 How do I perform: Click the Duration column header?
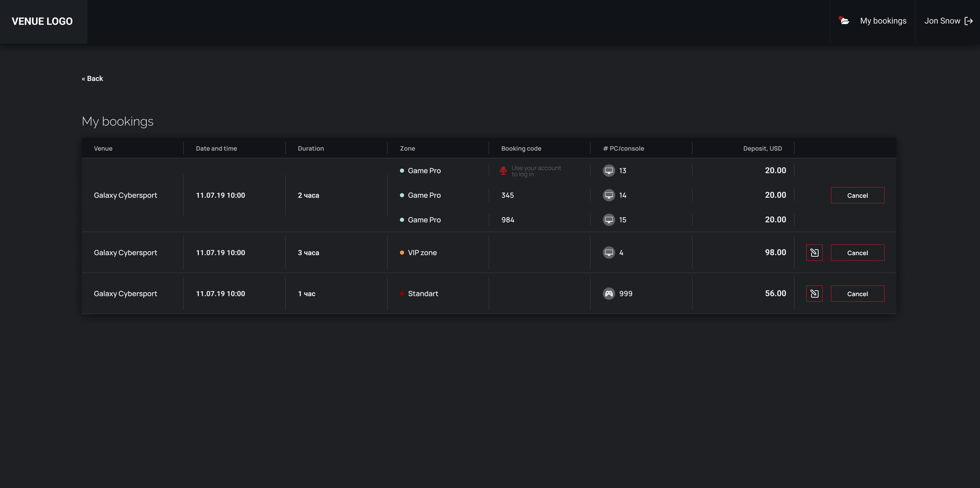[311, 148]
